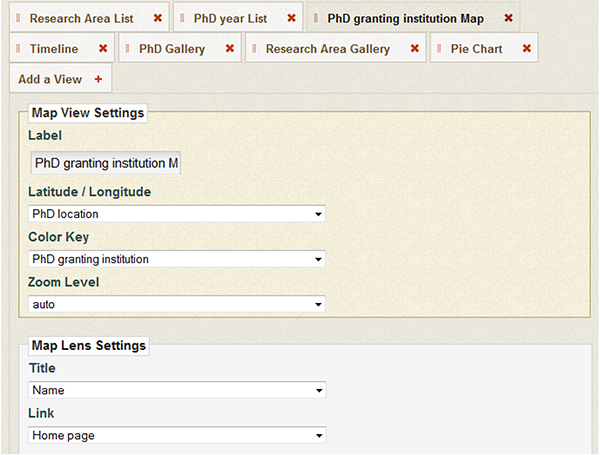Remove the Research Area Gallery tab

point(414,49)
